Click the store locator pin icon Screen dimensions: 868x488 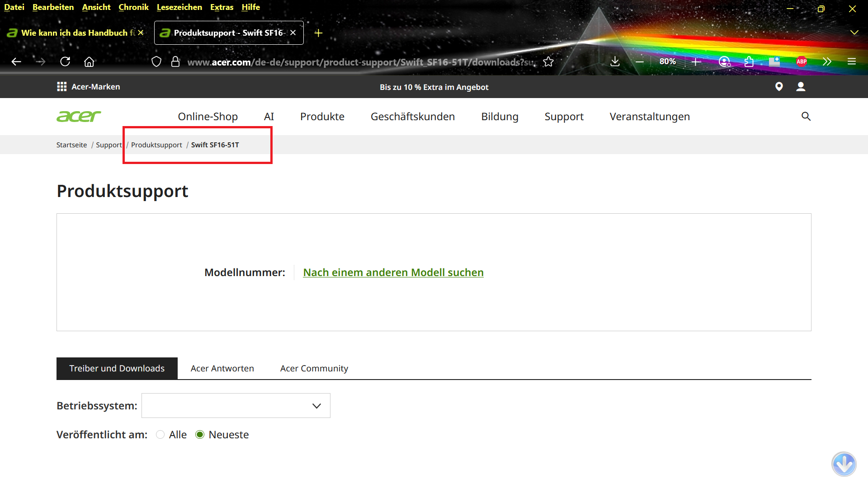tap(779, 87)
